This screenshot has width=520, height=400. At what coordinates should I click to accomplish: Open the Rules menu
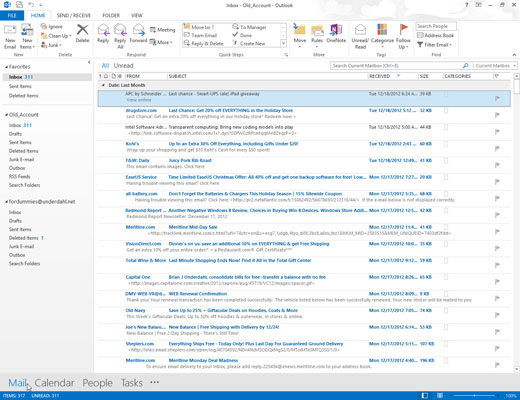coord(317,36)
